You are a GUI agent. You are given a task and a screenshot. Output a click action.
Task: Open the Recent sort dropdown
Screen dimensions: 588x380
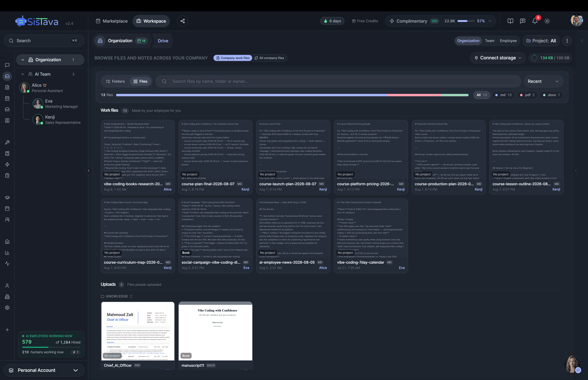(543, 81)
